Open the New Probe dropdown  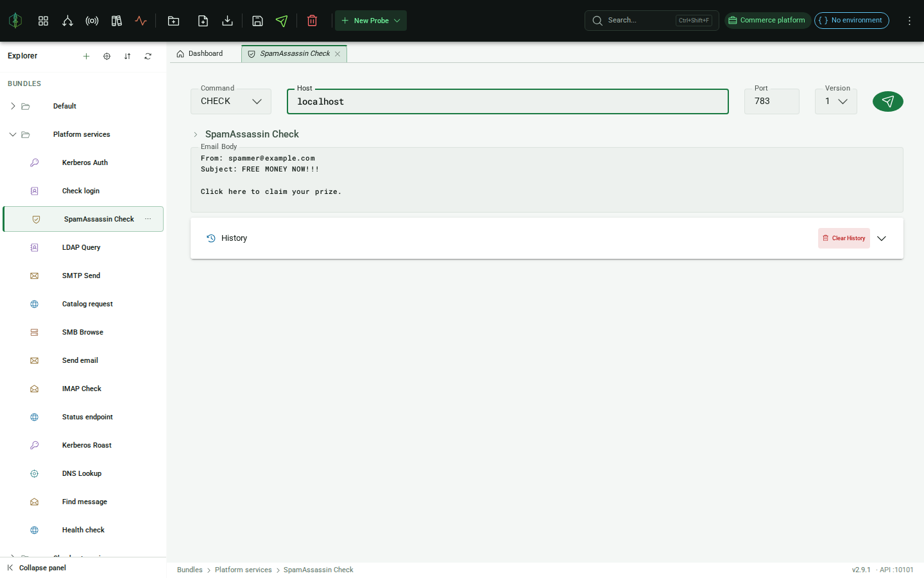click(x=371, y=21)
